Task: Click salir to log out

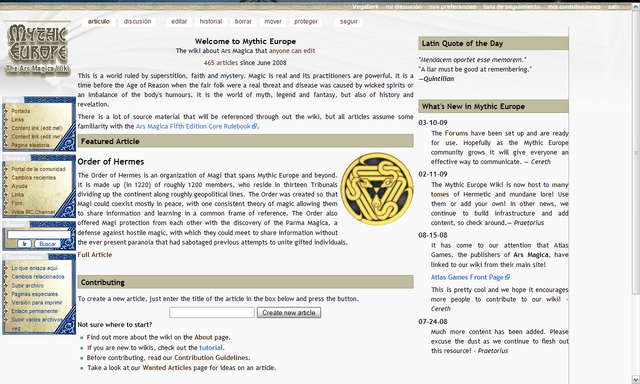Action: pos(613,7)
